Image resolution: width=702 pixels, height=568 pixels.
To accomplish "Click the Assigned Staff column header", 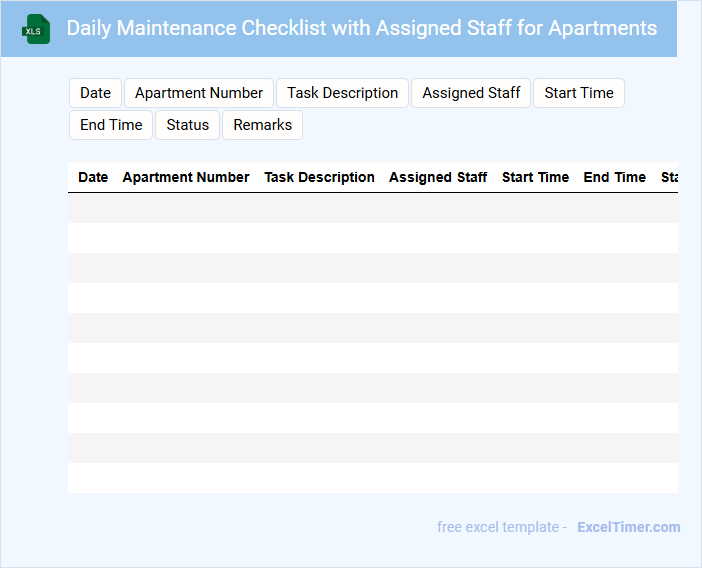I will pyautogui.click(x=438, y=177).
